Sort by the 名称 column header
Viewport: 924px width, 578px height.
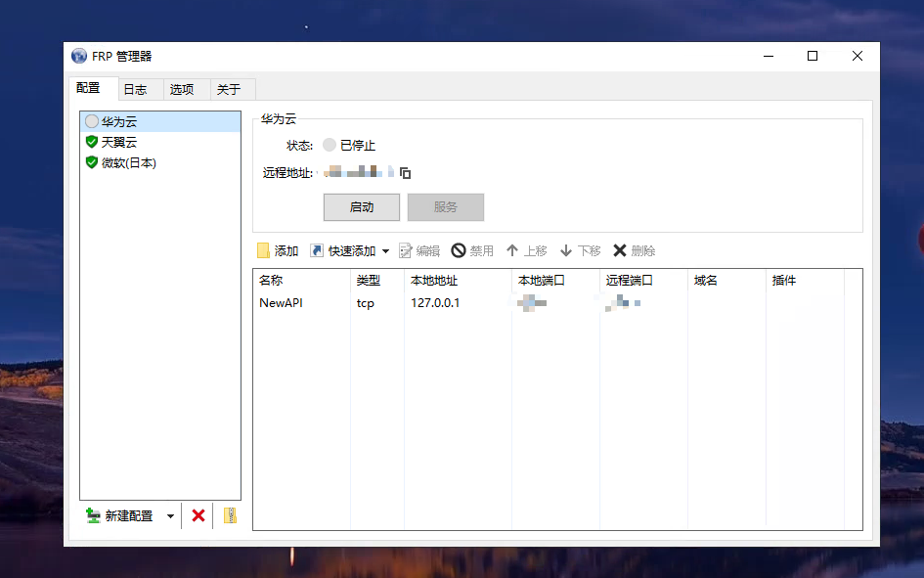pyautogui.click(x=302, y=281)
